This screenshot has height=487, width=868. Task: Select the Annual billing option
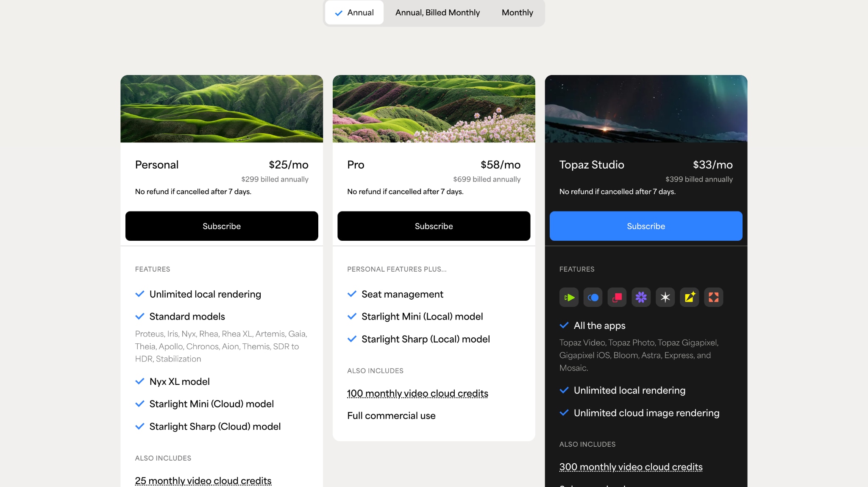[x=354, y=13]
